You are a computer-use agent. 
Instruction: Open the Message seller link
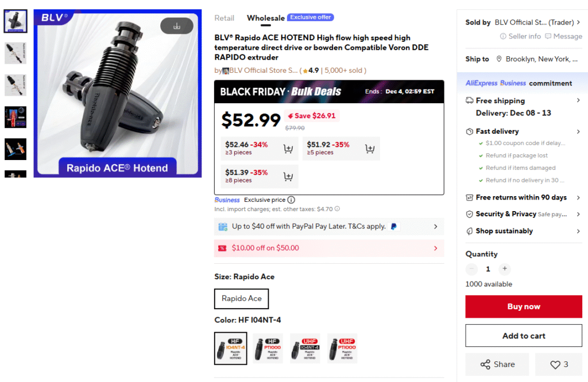point(563,36)
